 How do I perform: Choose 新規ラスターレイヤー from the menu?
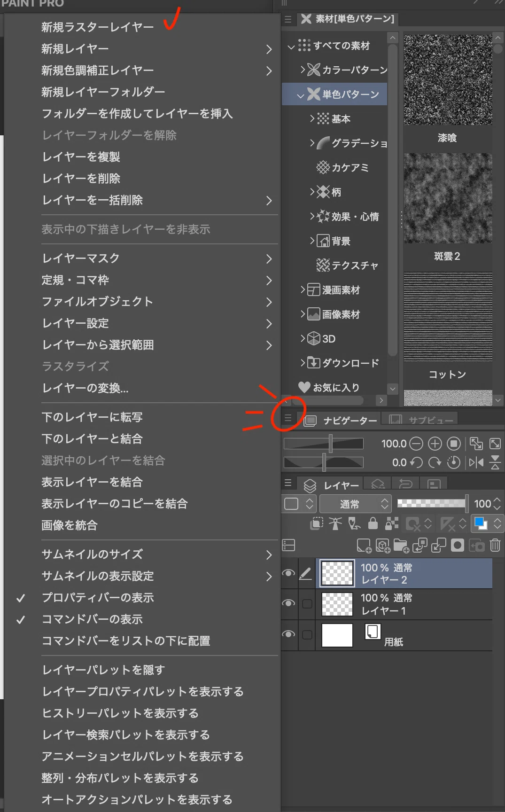(x=97, y=27)
